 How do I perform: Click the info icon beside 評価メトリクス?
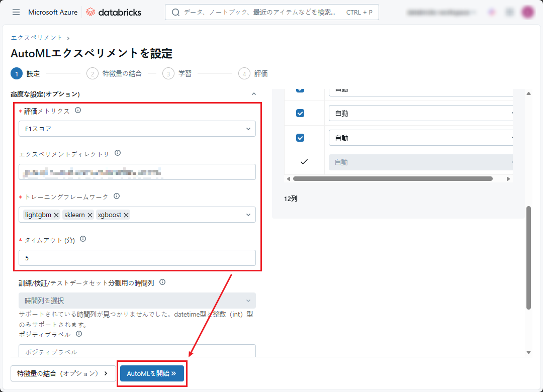tap(78, 110)
